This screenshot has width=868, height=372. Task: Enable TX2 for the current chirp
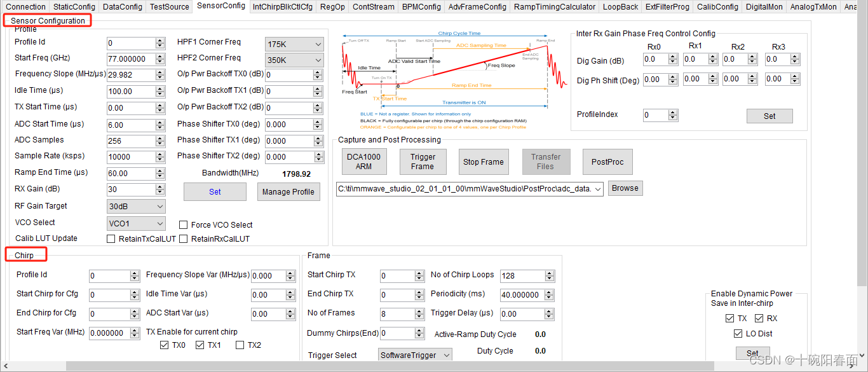coord(240,345)
